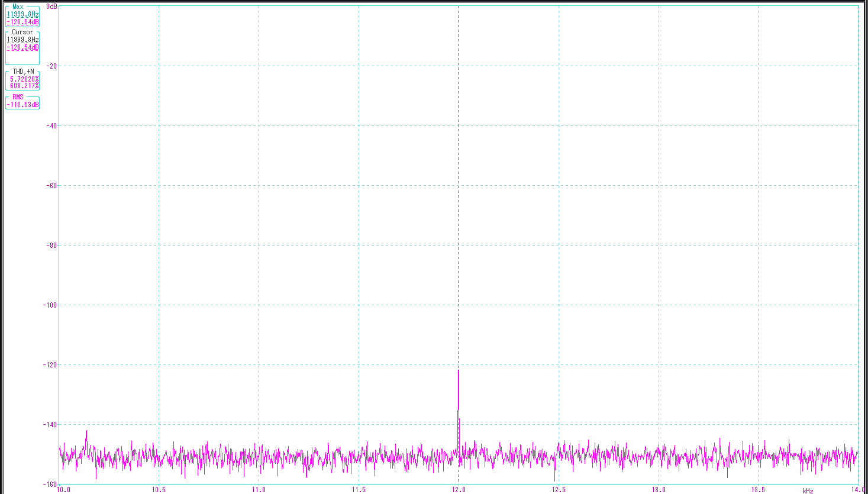Click the 12.0 frequency axis label
Viewport: 868px width, 494px height.
point(459,490)
